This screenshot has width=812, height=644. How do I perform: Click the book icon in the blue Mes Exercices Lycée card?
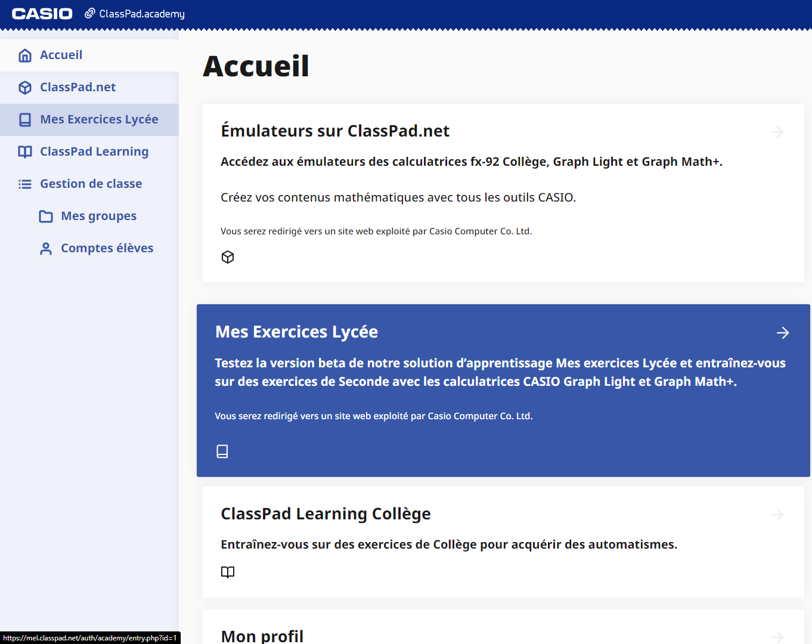222,451
